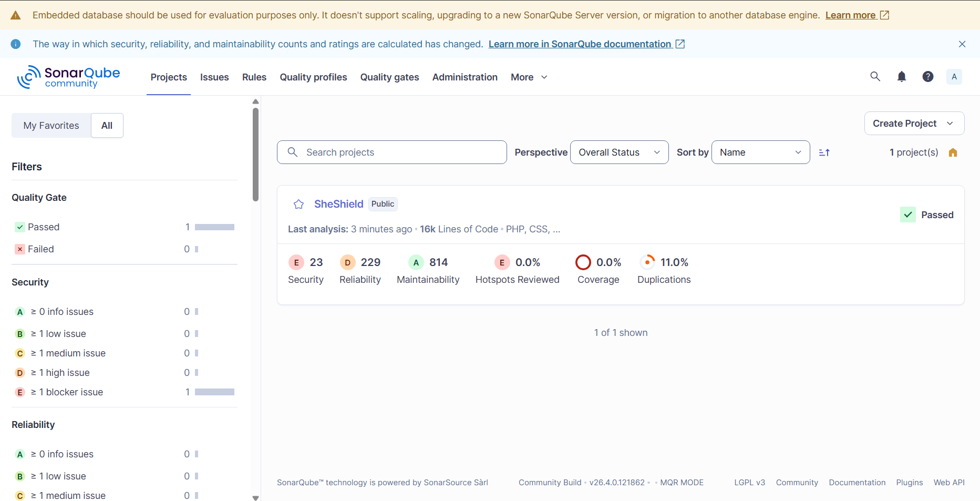The image size is (980, 501).
Task: Click the Reliability D rating badge
Action: click(347, 262)
